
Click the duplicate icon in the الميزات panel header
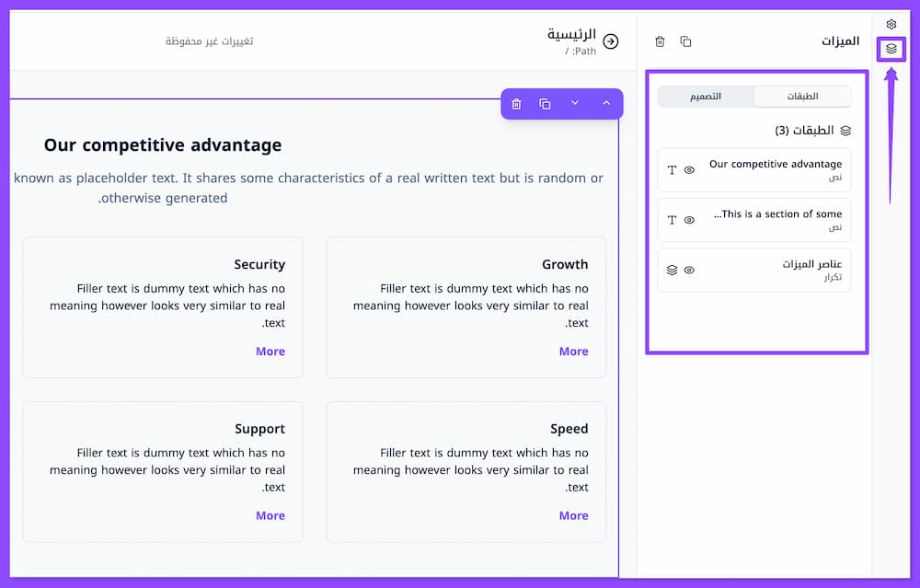685,41
